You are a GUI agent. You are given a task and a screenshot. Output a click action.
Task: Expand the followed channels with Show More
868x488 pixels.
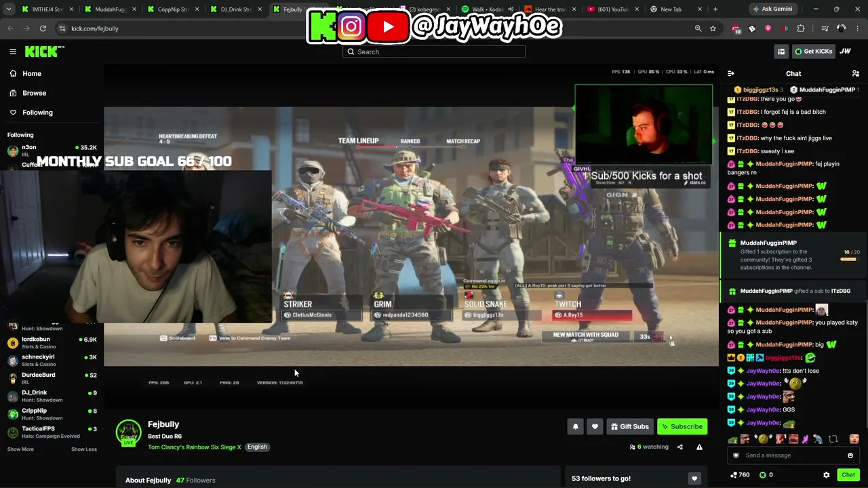tap(20, 449)
